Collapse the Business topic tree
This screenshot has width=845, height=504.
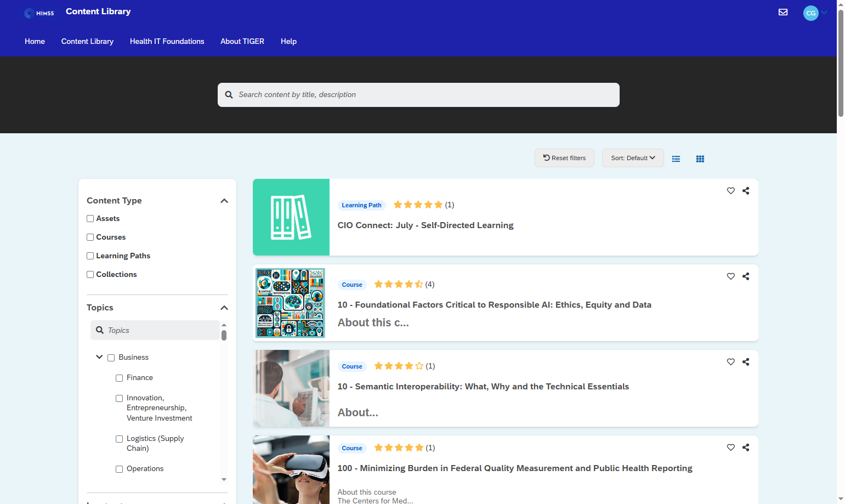pyautogui.click(x=99, y=357)
